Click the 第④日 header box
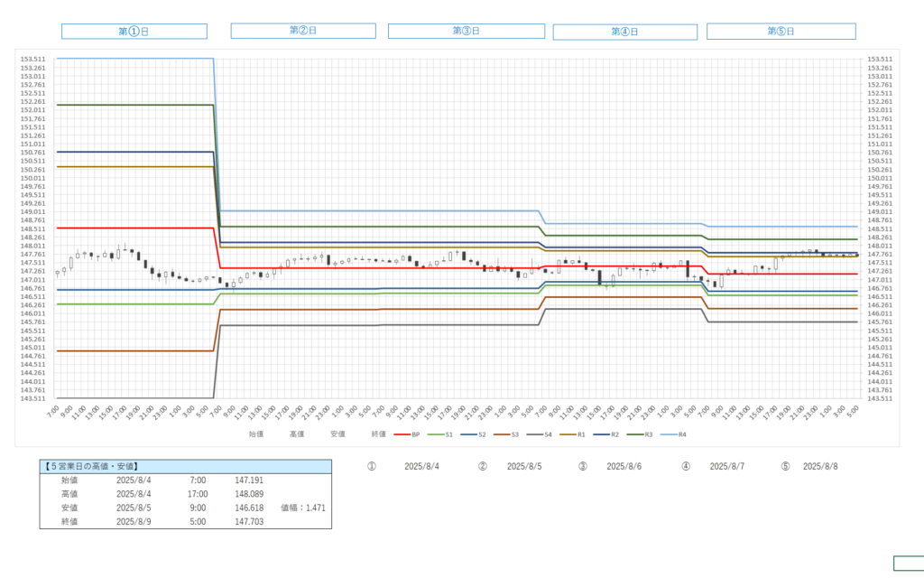Viewport: 924px width, 578px height. 625,32
